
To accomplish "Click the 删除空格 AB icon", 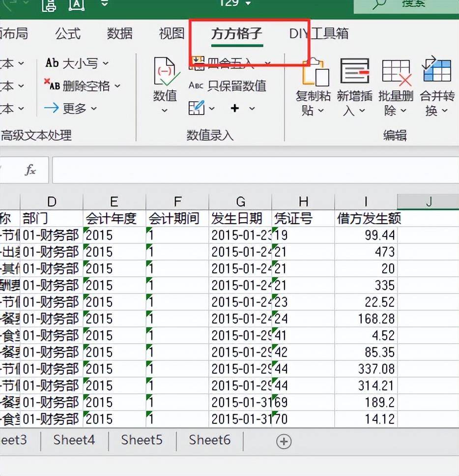I will pos(52,85).
